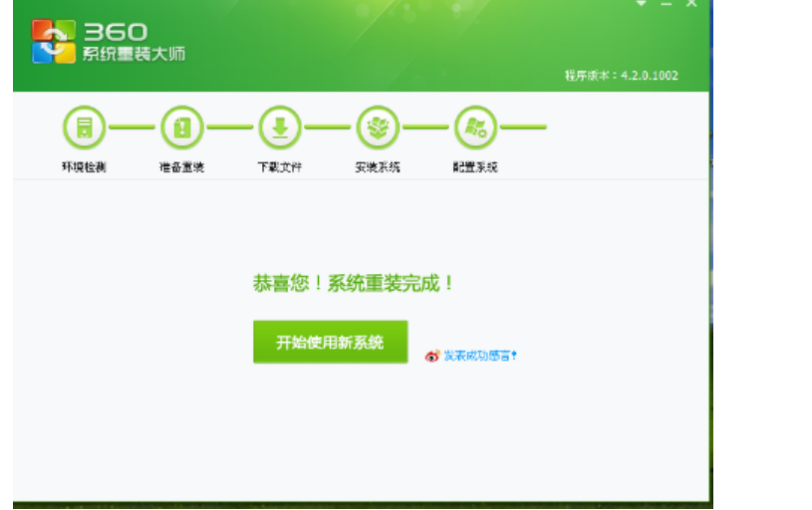Minimize the 360 reinstall window
Image resolution: width=812 pixels, height=510 pixels.
[667, 4]
